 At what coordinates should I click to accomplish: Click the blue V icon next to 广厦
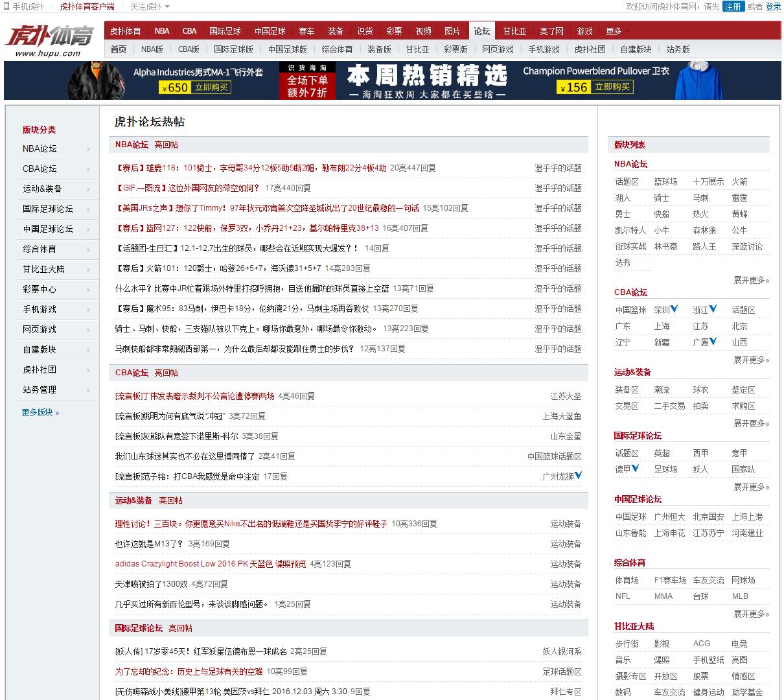(713, 342)
